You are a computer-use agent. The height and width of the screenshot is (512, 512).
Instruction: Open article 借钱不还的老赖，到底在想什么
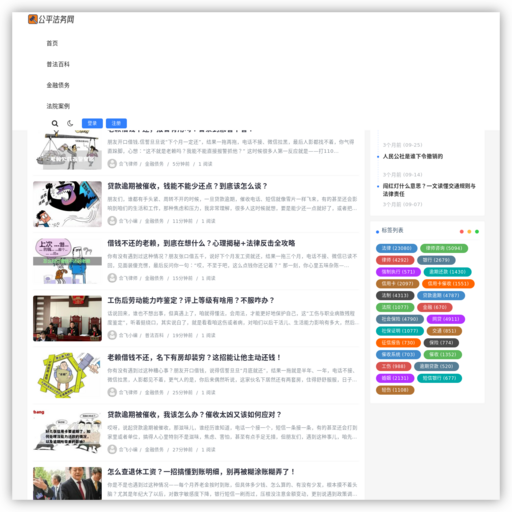(x=201, y=243)
